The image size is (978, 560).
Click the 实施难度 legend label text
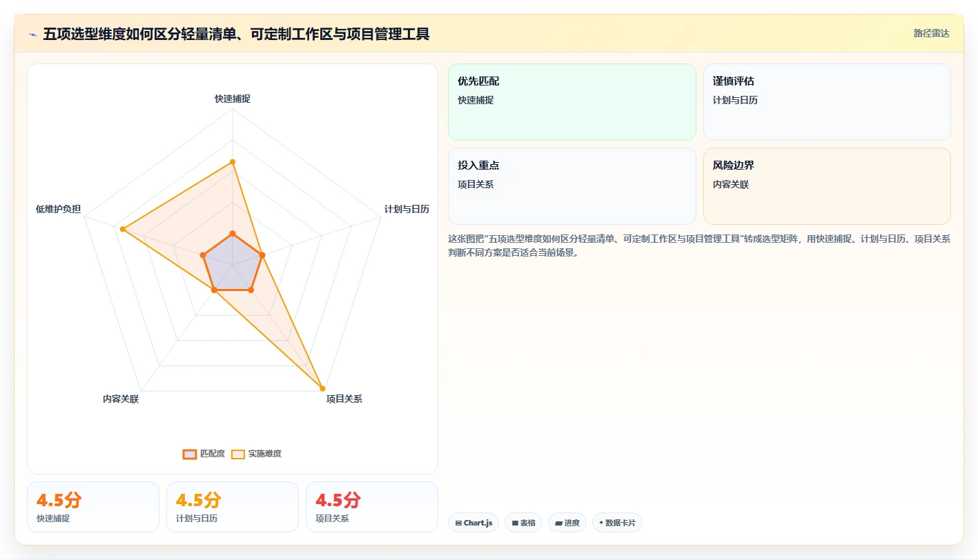pyautogui.click(x=265, y=454)
